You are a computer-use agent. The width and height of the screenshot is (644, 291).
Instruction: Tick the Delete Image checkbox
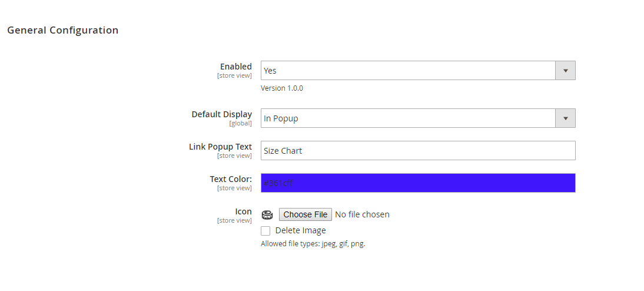coord(265,230)
